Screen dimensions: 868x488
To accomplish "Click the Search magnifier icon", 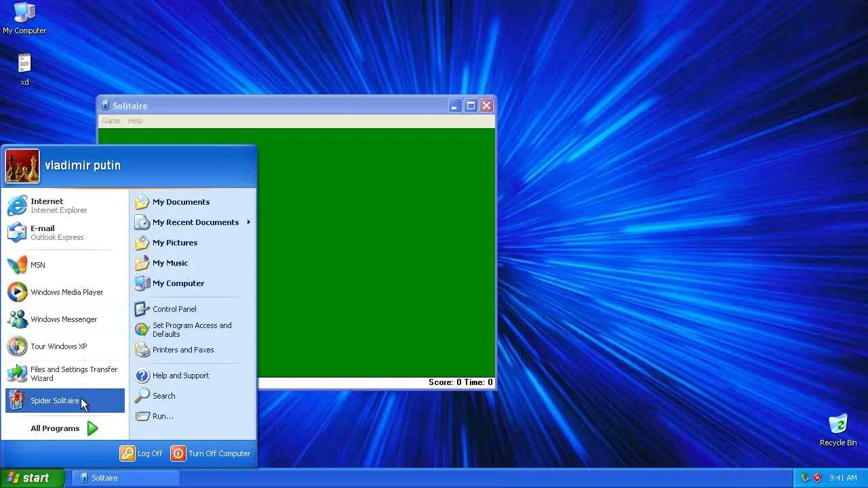I will tap(141, 396).
